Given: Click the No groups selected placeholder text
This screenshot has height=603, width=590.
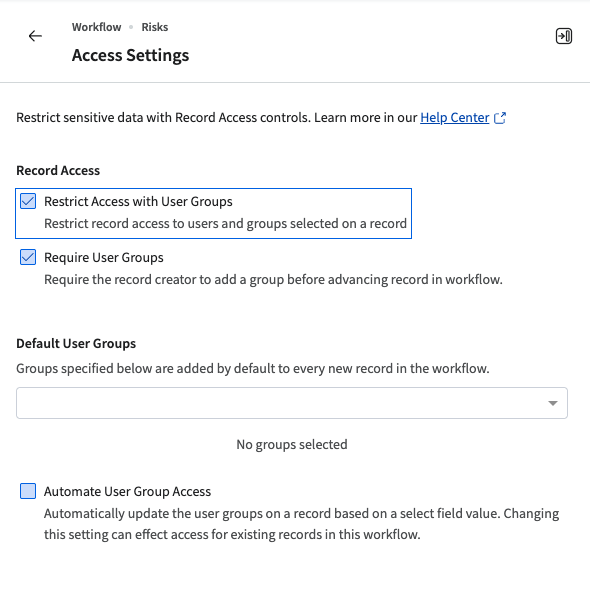Looking at the screenshot, I should (292, 445).
